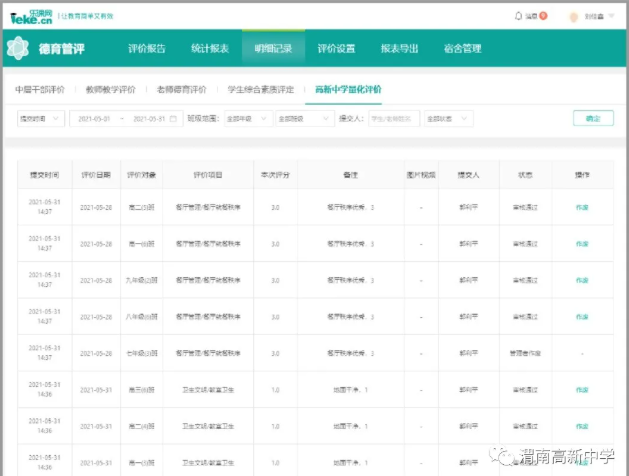Click the 七年级 class cell
629x476 pixels.
coord(141,353)
